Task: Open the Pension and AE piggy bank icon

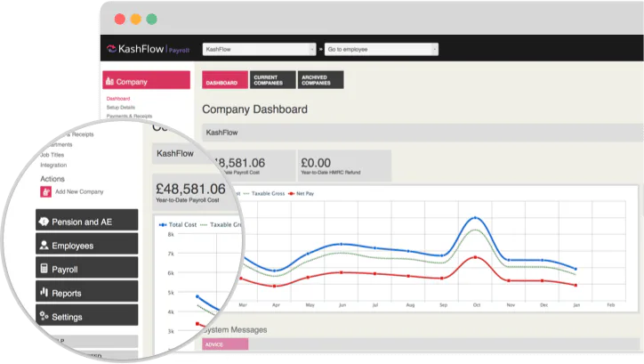Action: 44,222
